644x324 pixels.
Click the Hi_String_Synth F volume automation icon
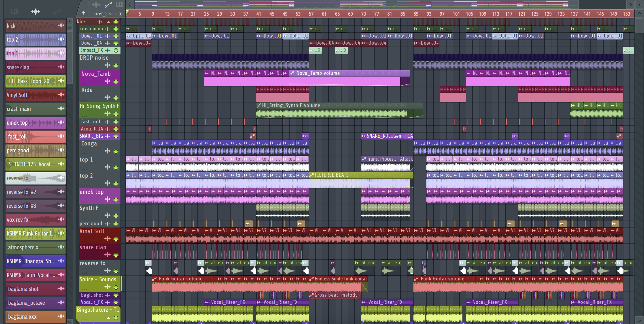click(x=259, y=106)
